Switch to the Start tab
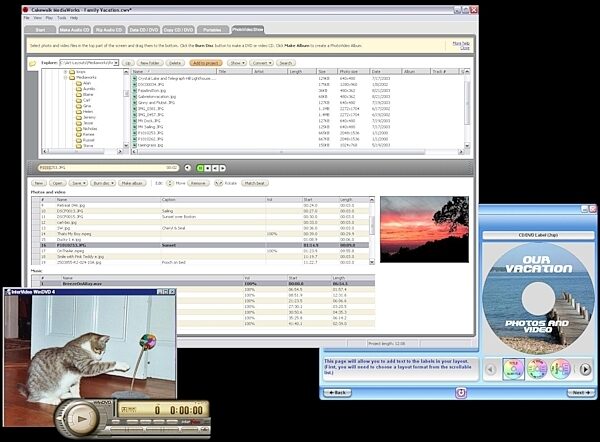This screenshot has height=442, width=600. click(40, 30)
